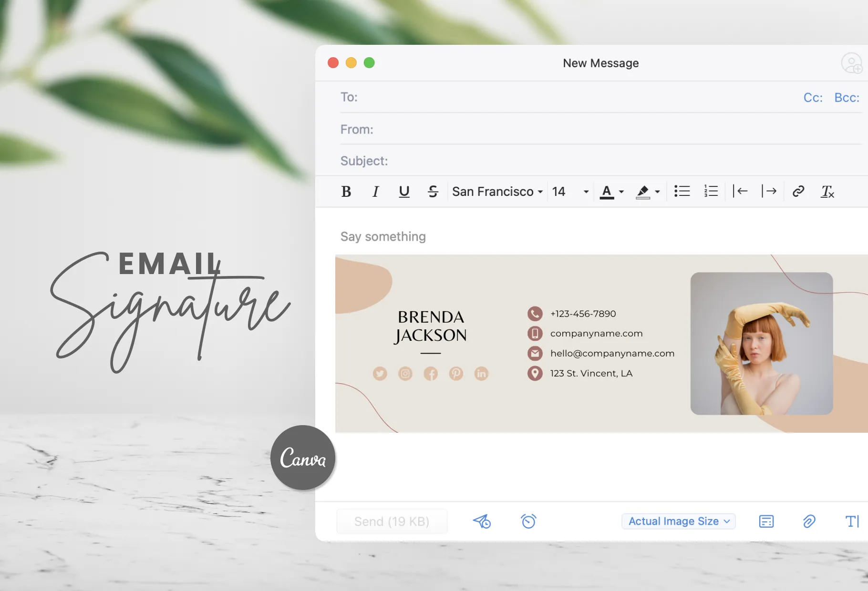The height and width of the screenshot is (591, 868).
Task: Clear formatting with the Tx icon
Action: (x=828, y=192)
